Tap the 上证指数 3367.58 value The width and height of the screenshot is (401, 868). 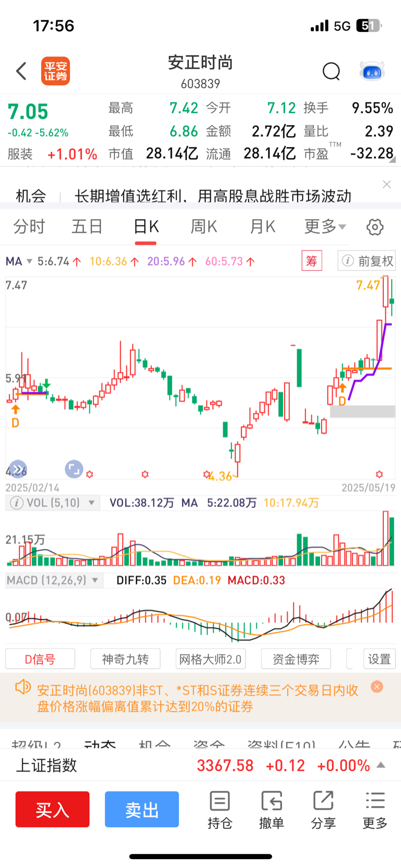tap(225, 766)
